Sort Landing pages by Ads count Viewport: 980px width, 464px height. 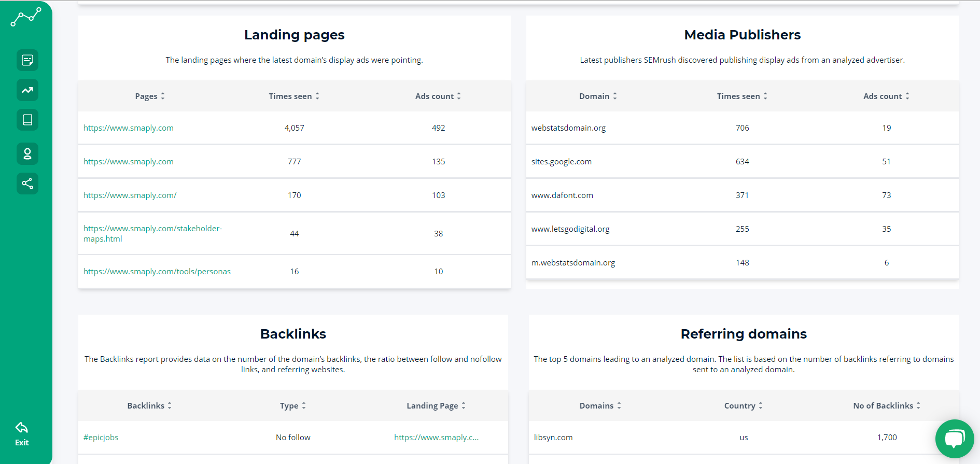438,96
